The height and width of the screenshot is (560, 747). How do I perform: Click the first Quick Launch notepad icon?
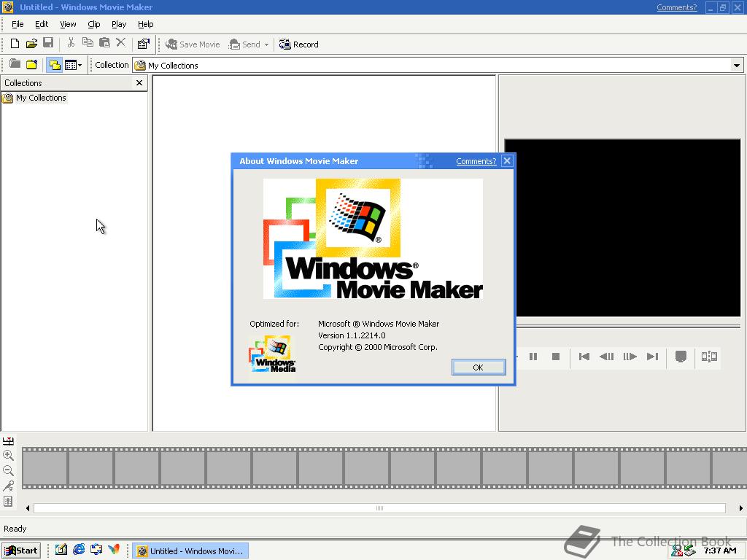click(x=61, y=550)
